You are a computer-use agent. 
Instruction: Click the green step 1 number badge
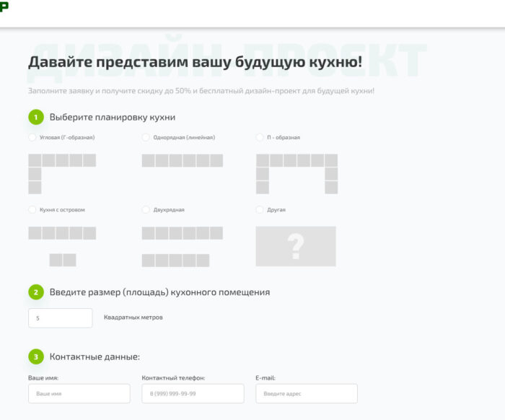(36, 117)
